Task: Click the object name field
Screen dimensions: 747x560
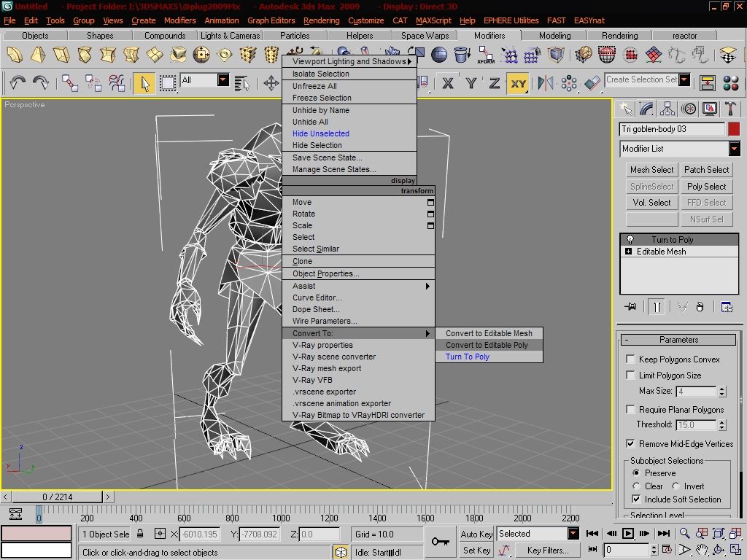Action: (672, 128)
